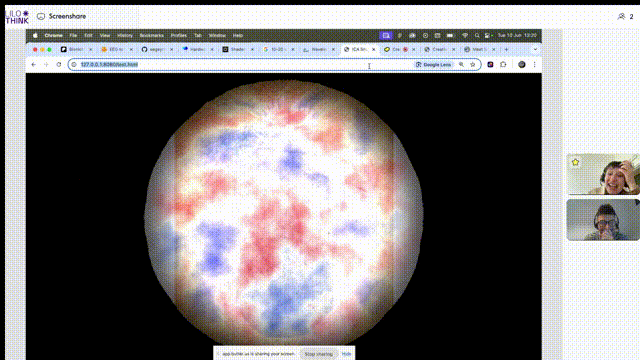Bookmark this page with the star icon
Viewport: 640px width, 360px height.
[x=473, y=64]
